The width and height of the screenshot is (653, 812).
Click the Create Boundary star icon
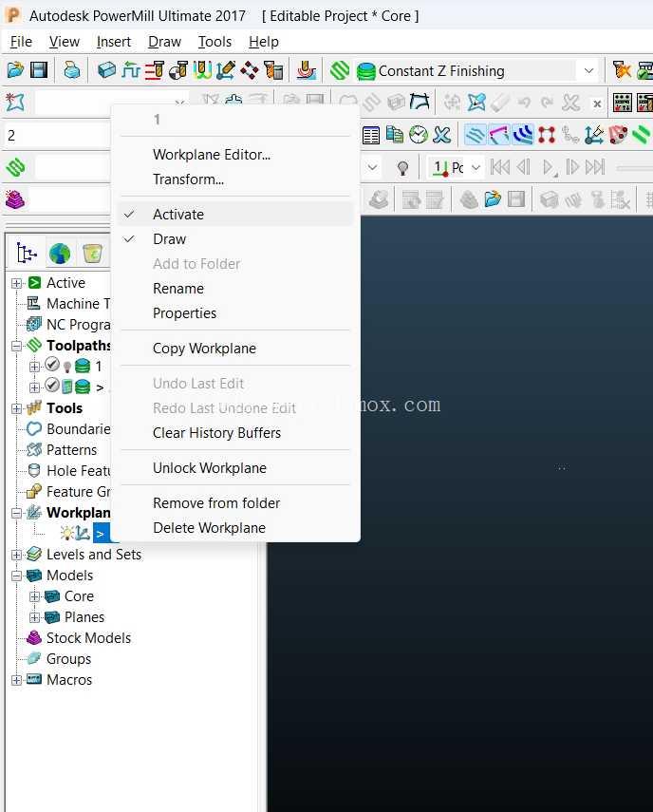click(15, 103)
